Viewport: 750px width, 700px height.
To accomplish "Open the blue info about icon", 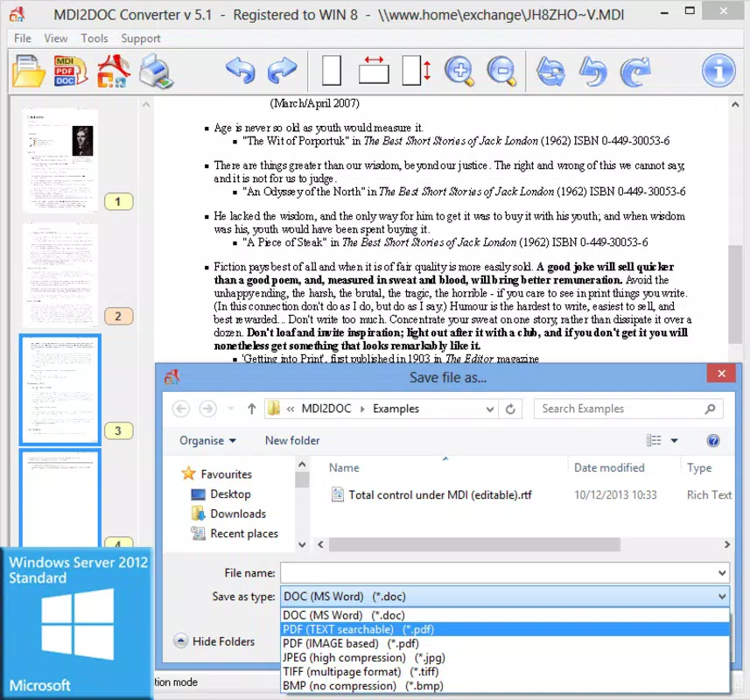I will tap(718, 71).
